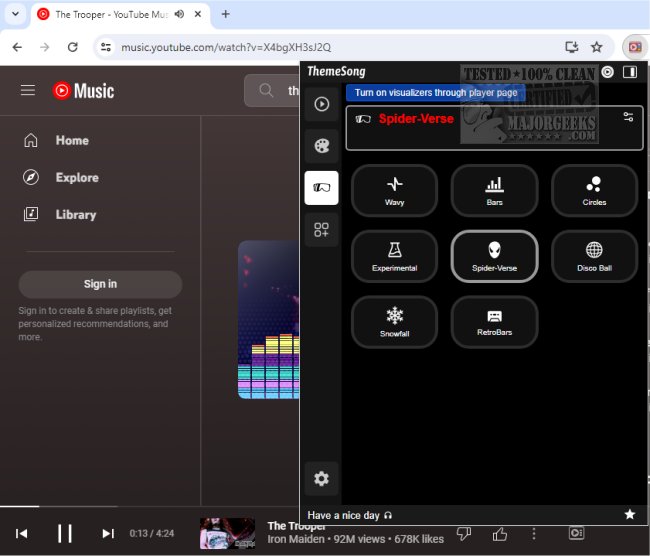650x556 pixels.
Task: Click the 'Turn on visualizers through player page' notice
Action: (436, 92)
